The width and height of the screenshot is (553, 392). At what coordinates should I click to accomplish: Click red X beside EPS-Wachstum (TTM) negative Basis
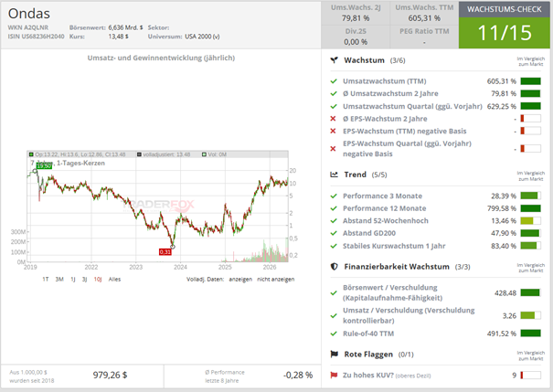[333, 132]
